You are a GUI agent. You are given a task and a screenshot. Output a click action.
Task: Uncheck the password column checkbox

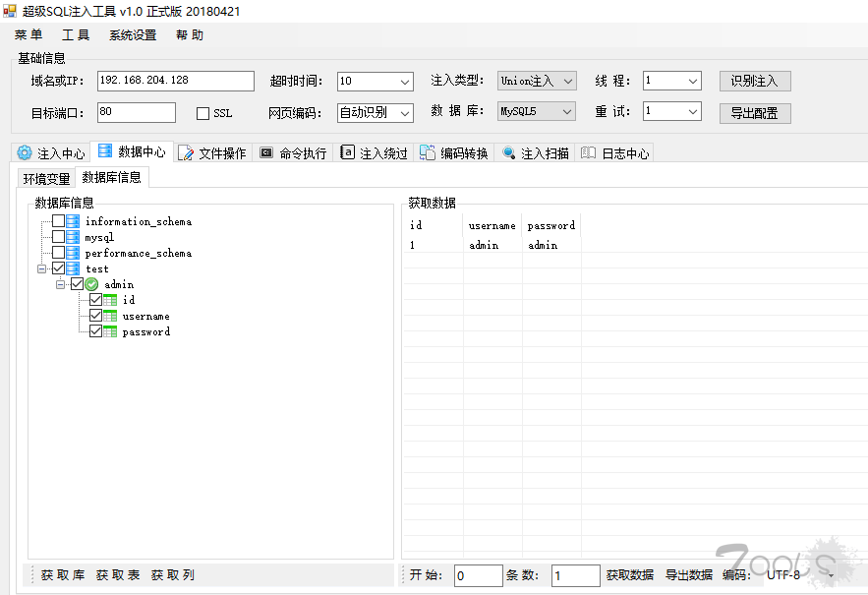click(95, 331)
